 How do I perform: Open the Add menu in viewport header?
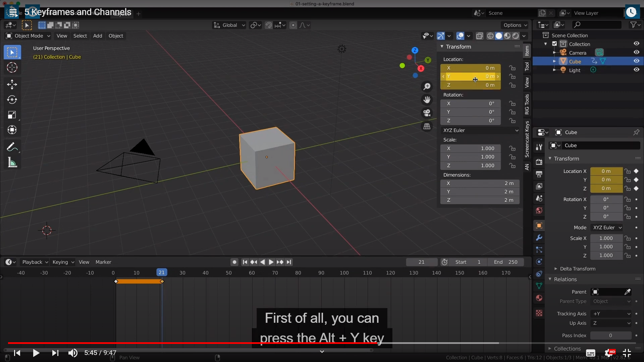coord(98,36)
